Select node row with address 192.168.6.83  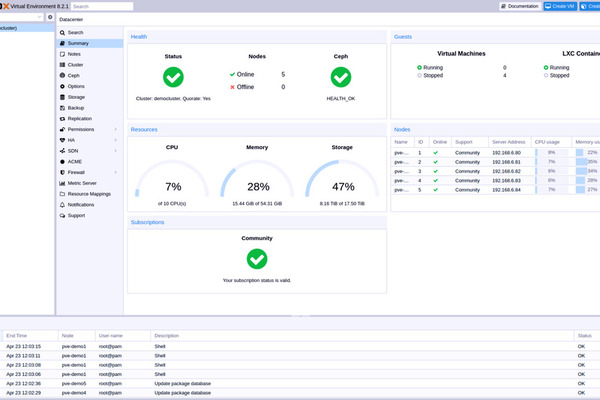(x=496, y=180)
